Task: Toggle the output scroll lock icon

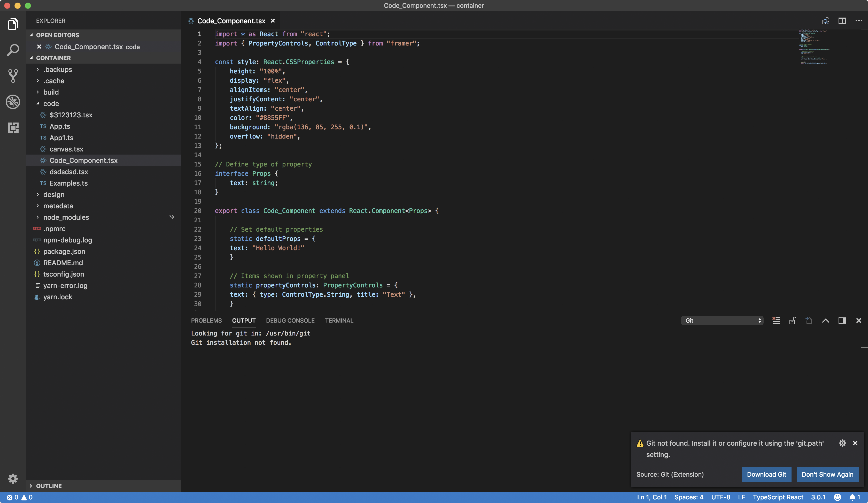Action: pos(792,321)
